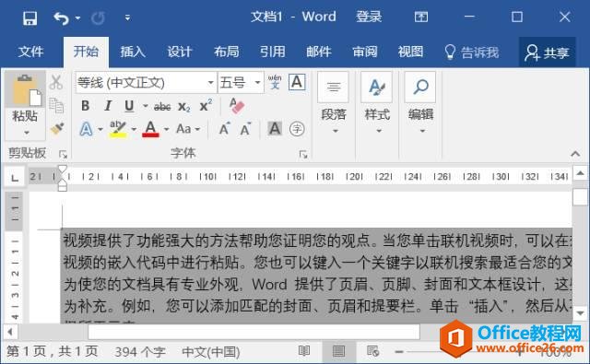Screen dimensions: 590x364
Task: Click the 394 个字 word count
Action: (140, 352)
